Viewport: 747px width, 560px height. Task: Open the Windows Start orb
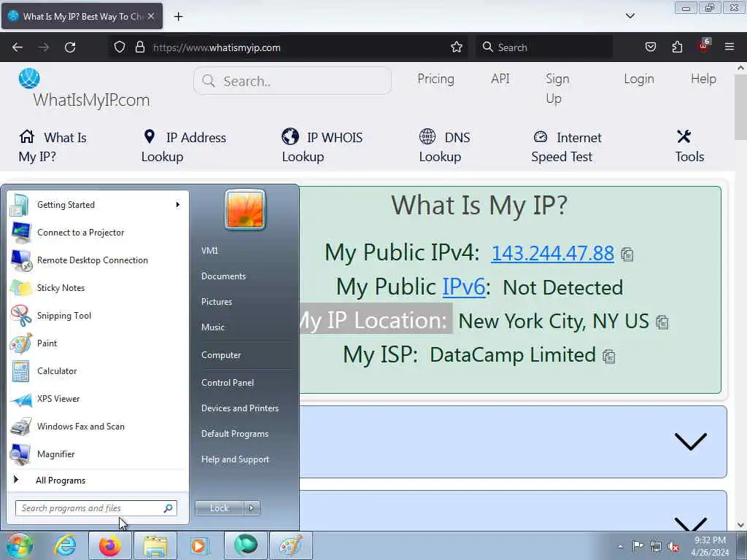[x=20, y=545]
